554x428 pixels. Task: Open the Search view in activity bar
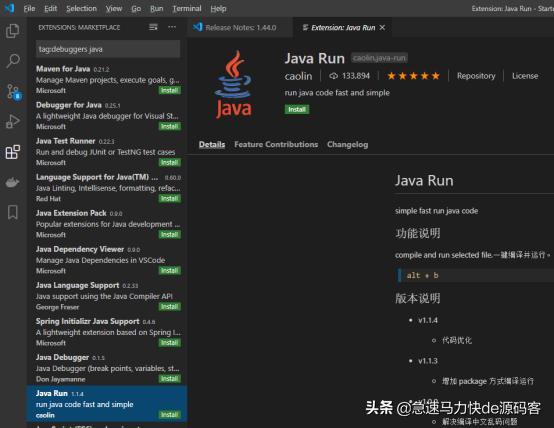point(13,61)
